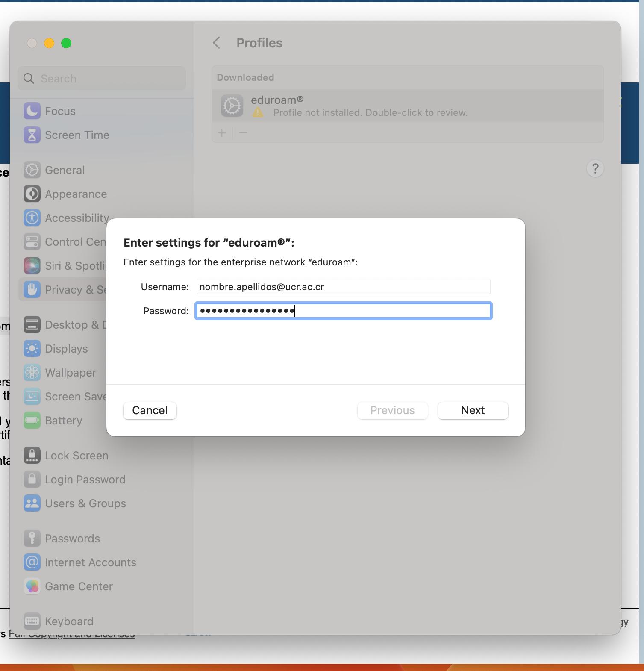Open General settings gear icon
Screen dimensions: 644x671
pyautogui.click(x=32, y=170)
